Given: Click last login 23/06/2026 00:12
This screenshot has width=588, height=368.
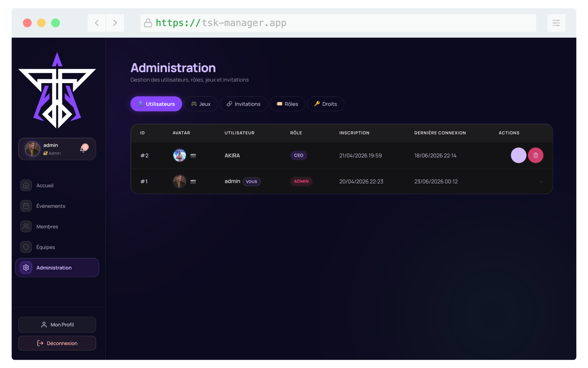Looking at the screenshot, I should point(436,182).
